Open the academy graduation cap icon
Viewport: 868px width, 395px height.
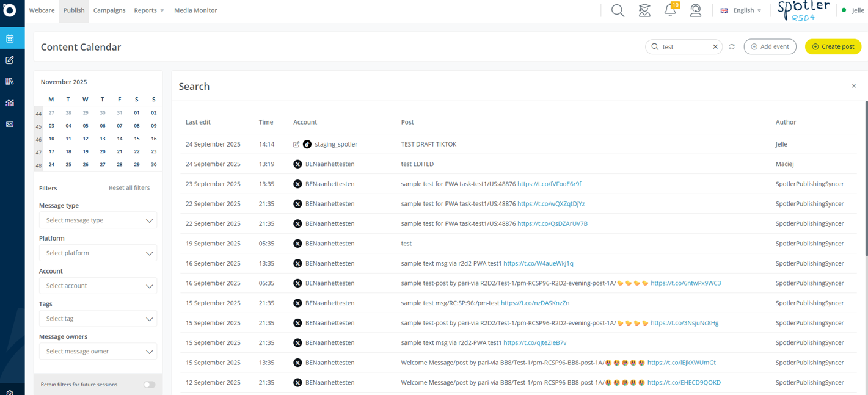644,10
